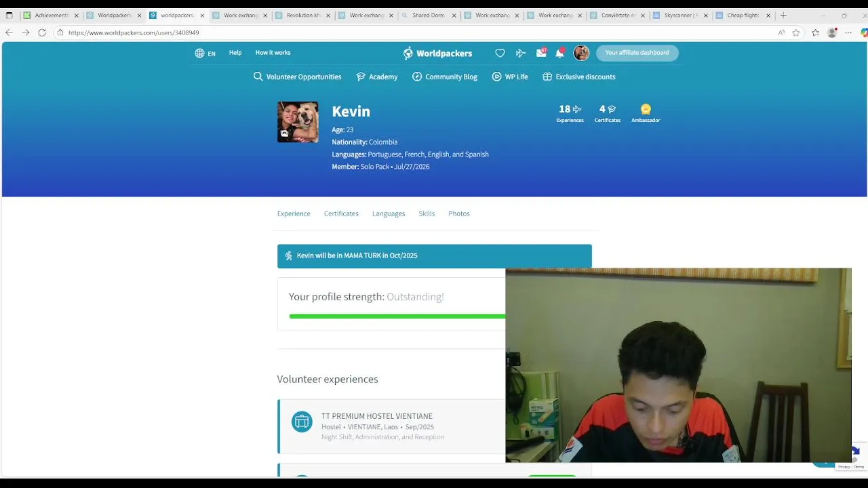Image resolution: width=868 pixels, height=488 pixels.
Task: Click the Nationality: Colombia text
Action: tap(364, 142)
